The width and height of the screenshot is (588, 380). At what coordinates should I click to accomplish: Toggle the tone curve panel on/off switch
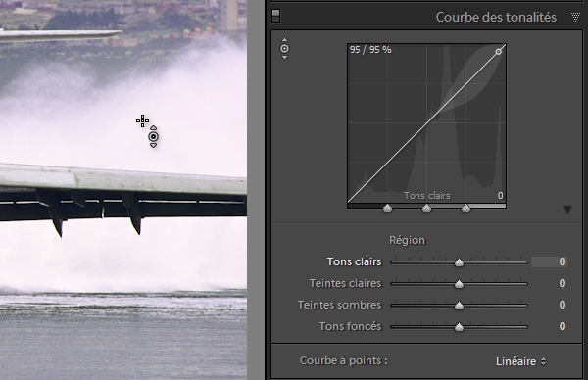pos(276,16)
